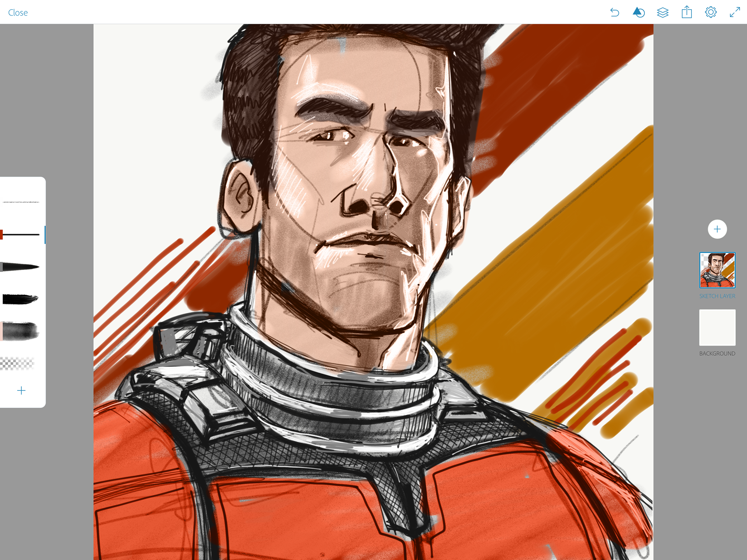Select the Background layer thumbnail

pos(717,327)
